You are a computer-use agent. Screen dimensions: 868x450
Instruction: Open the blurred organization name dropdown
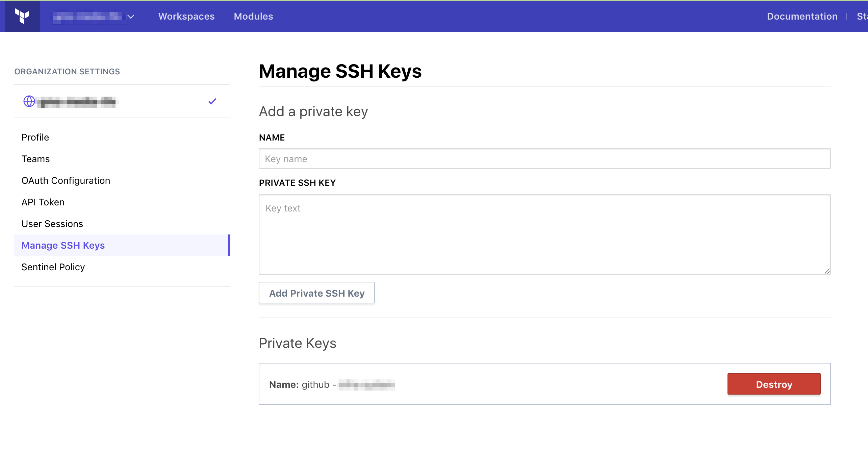pos(87,17)
